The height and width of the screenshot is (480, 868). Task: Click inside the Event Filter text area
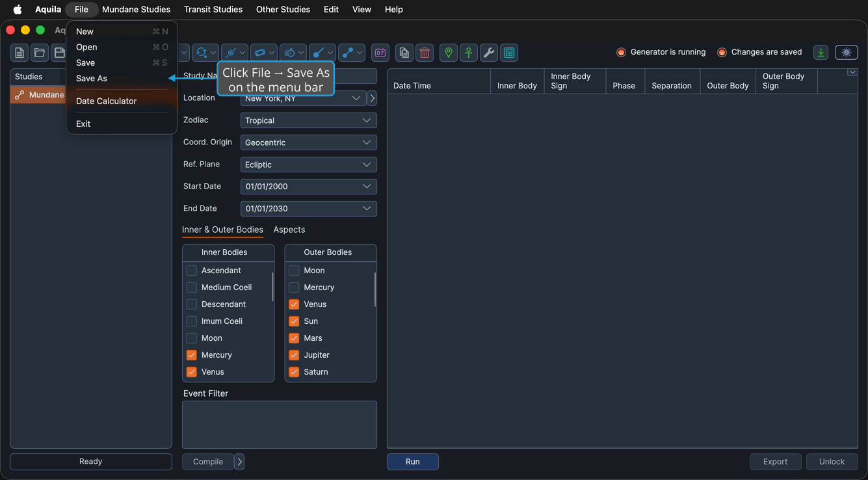tap(280, 425)
